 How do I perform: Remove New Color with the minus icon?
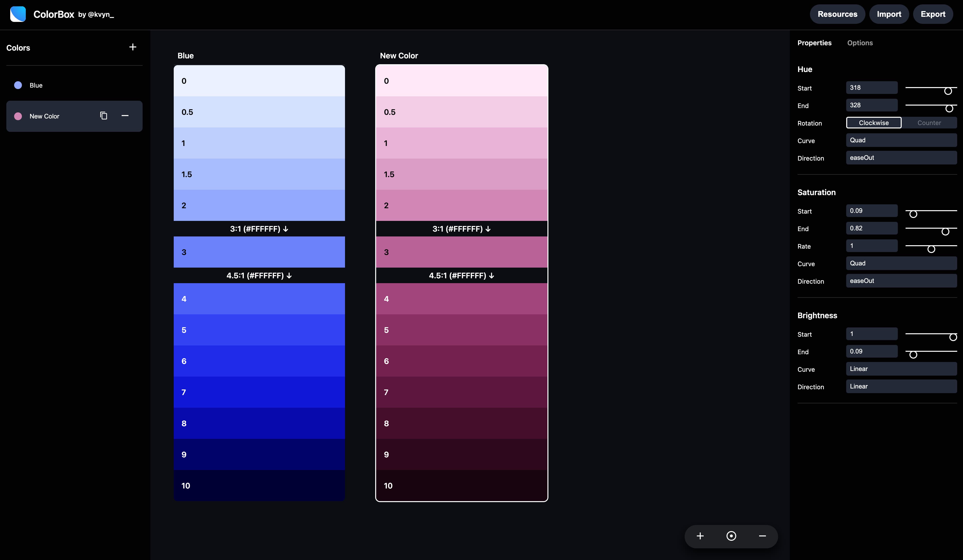point(125,116)
